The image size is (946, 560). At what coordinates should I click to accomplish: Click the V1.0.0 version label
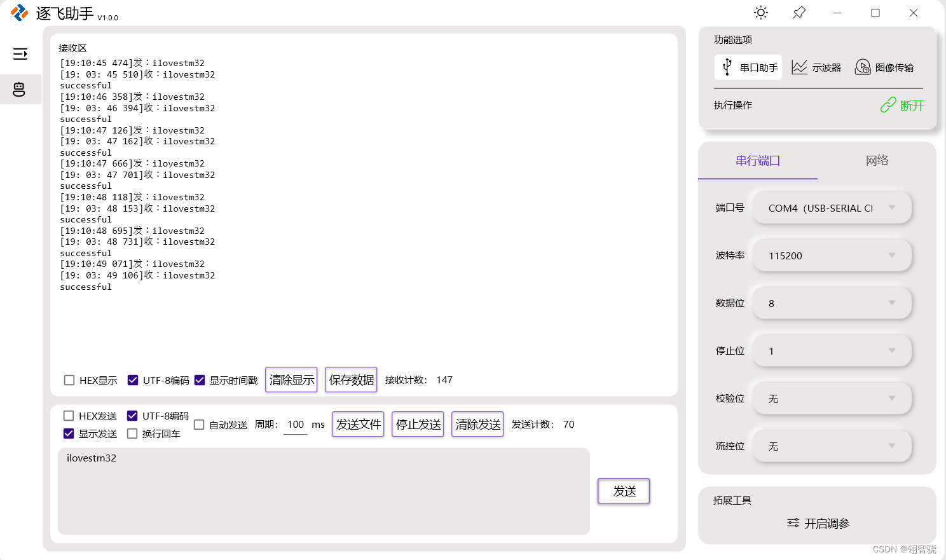(108, 18)
